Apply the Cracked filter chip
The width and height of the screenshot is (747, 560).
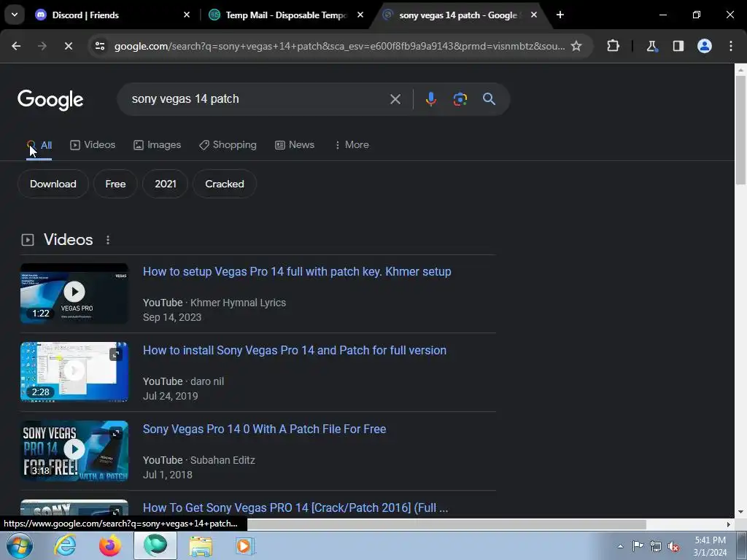click(225, 184)
